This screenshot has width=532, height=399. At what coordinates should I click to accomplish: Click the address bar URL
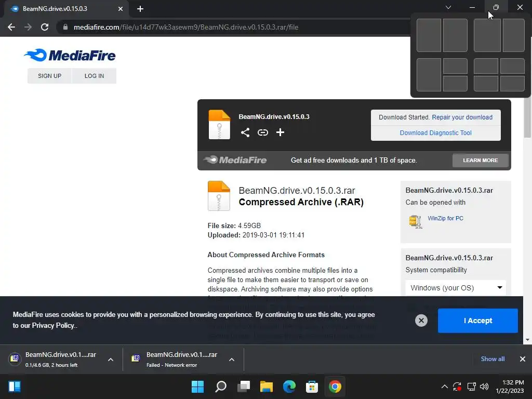tap(186, 27)
